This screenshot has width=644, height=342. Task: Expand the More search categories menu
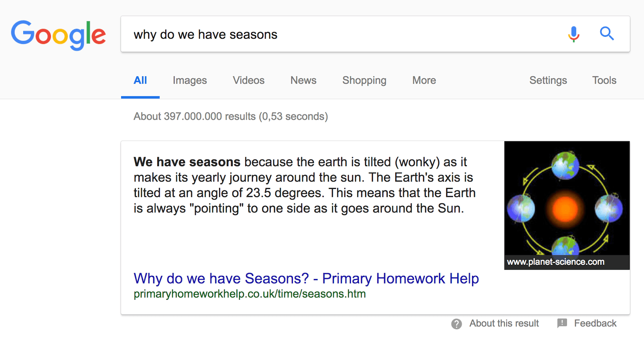[424, 80]
